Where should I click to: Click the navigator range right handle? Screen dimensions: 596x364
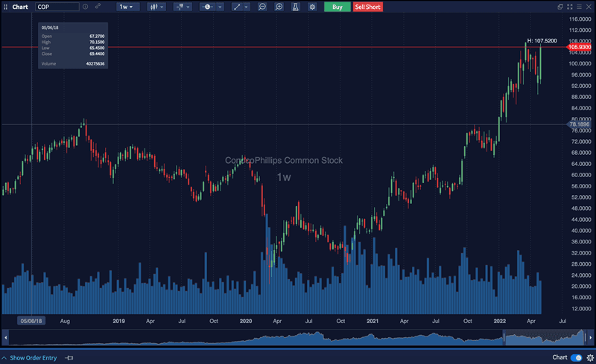coord(585,337)
